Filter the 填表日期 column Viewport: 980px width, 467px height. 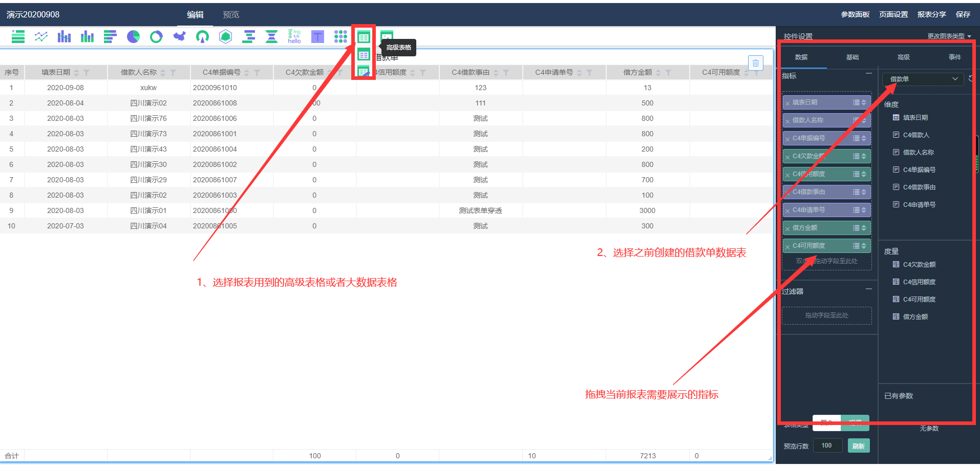[87, 73]
